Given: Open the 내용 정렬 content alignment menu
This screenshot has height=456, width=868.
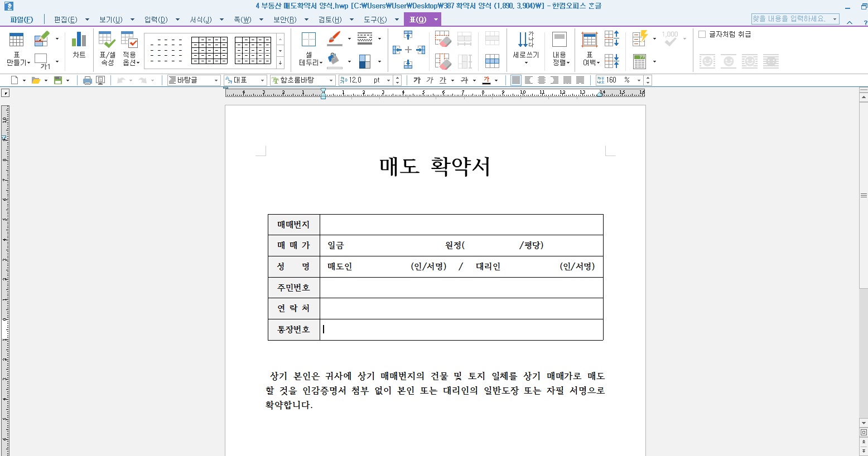Looking at the screenshot, I should point(560,48).
